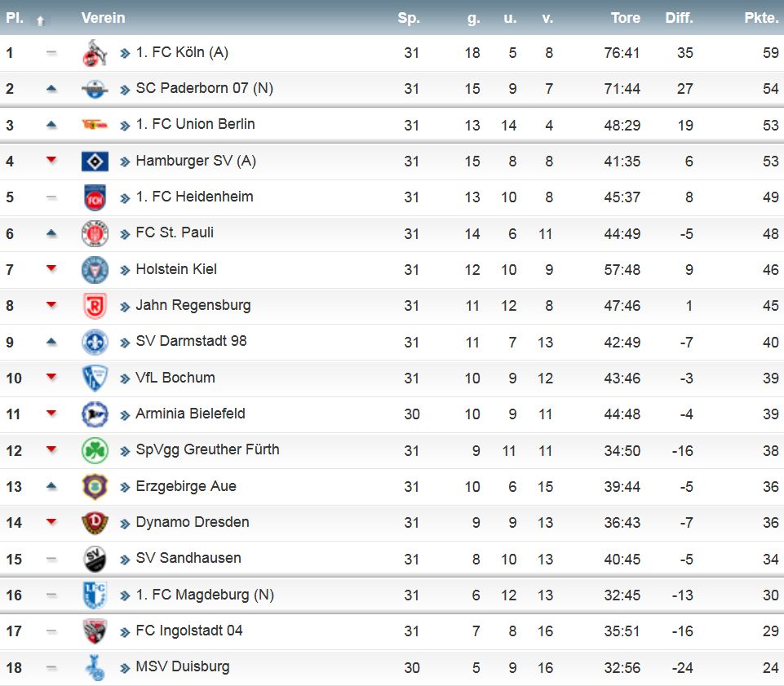The image size is (784, 686).
Task: Click the MSV Duisburg zebra logo
Action: tap(95, 668)
